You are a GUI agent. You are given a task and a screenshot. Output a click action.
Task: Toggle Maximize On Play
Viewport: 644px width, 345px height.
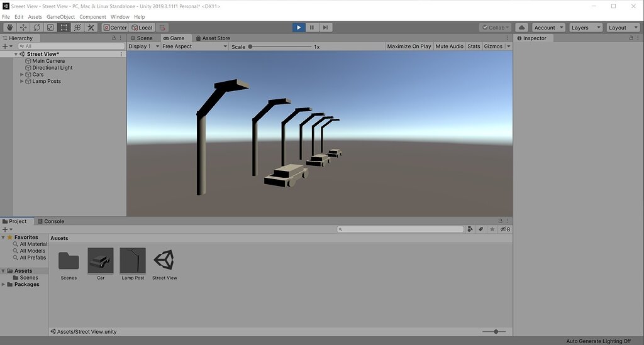(409, 47)
